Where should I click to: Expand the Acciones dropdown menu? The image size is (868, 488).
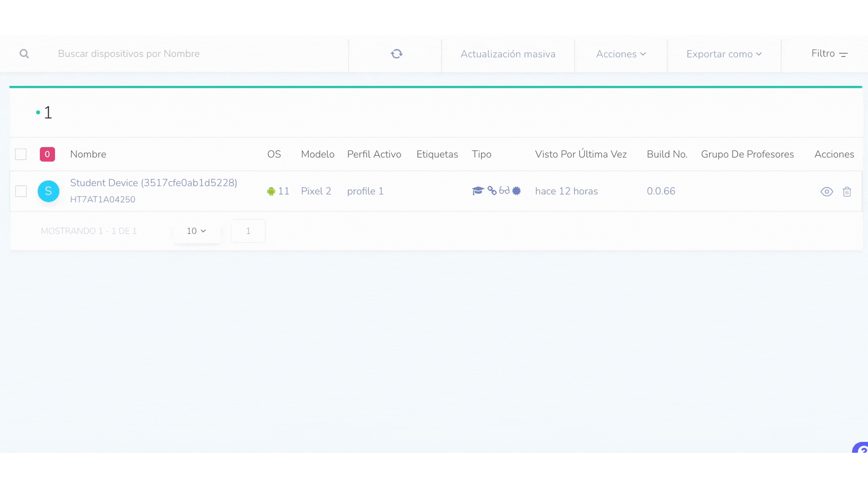coord(621,54)
